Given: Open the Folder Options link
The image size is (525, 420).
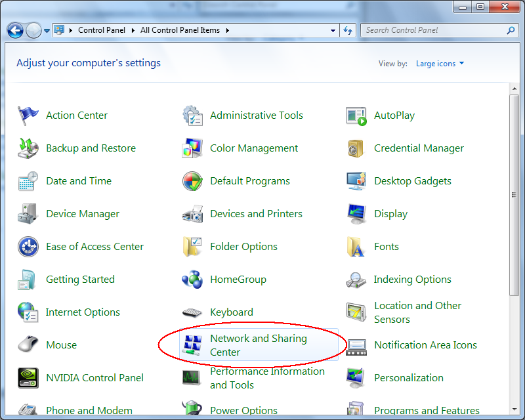Looking at the screenshot, I should (x=243, y=247).
